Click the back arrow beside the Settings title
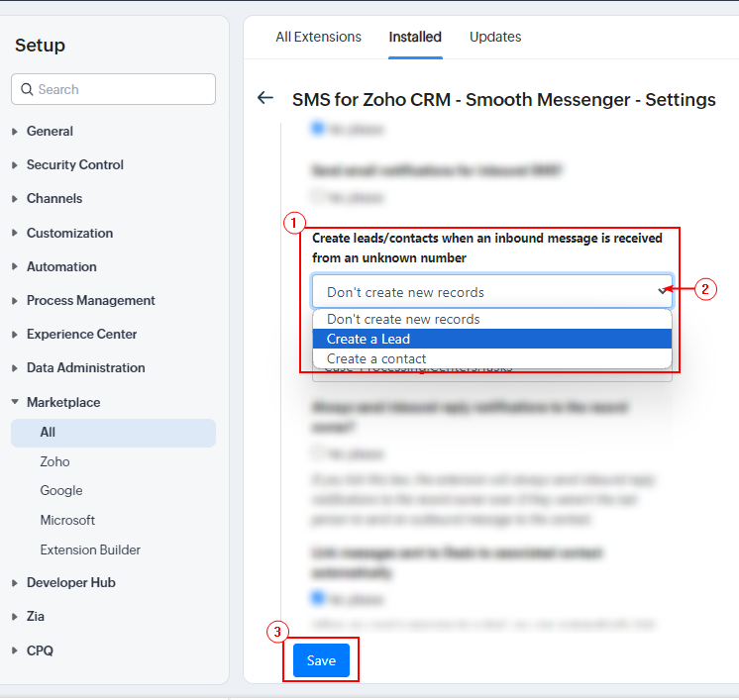The height and width of the screenshot is (700, 739). click(265, 98)
